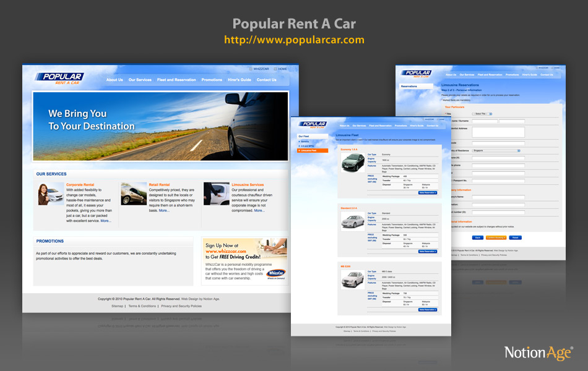Click the Limousine Services chauffeur thumbnail

217,194
